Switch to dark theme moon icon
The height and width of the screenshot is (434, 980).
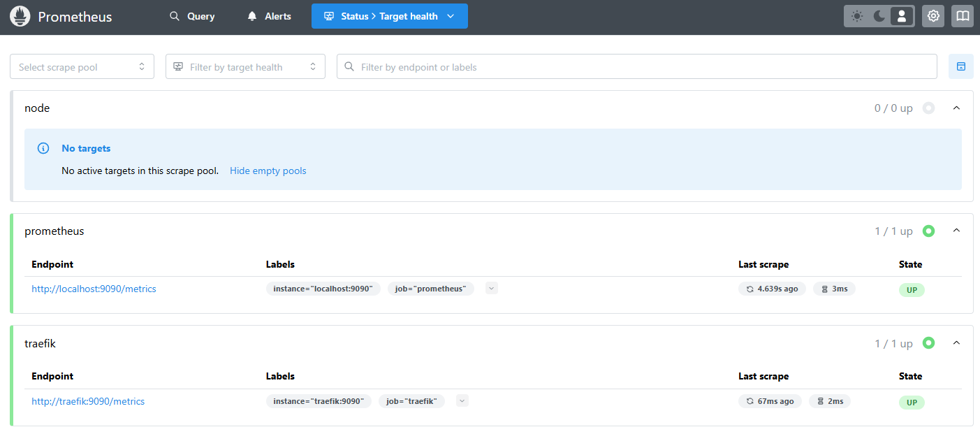879,16
